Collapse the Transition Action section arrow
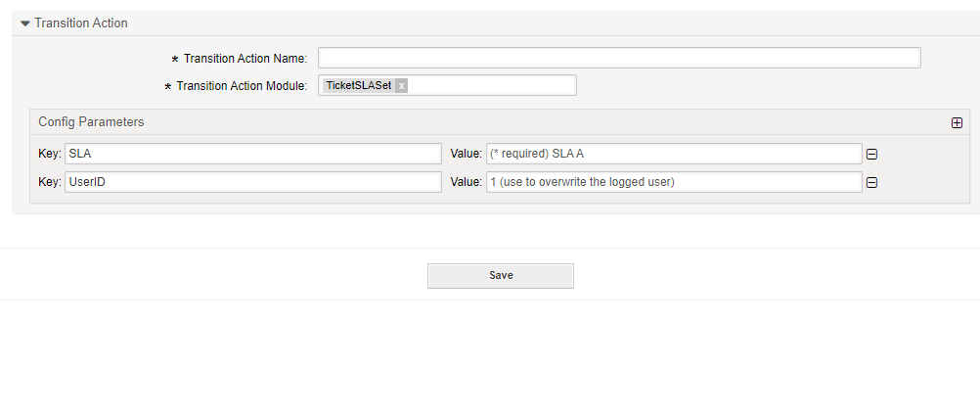980x413 pixels. (25, 23)
